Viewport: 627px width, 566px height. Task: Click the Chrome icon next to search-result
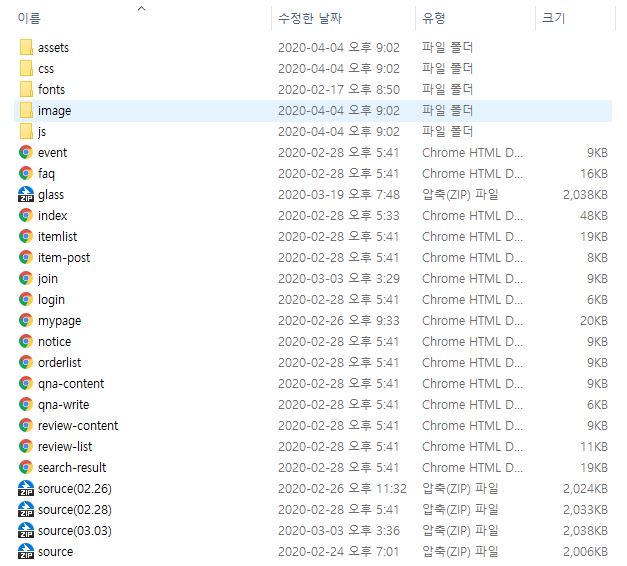(26, 467)
